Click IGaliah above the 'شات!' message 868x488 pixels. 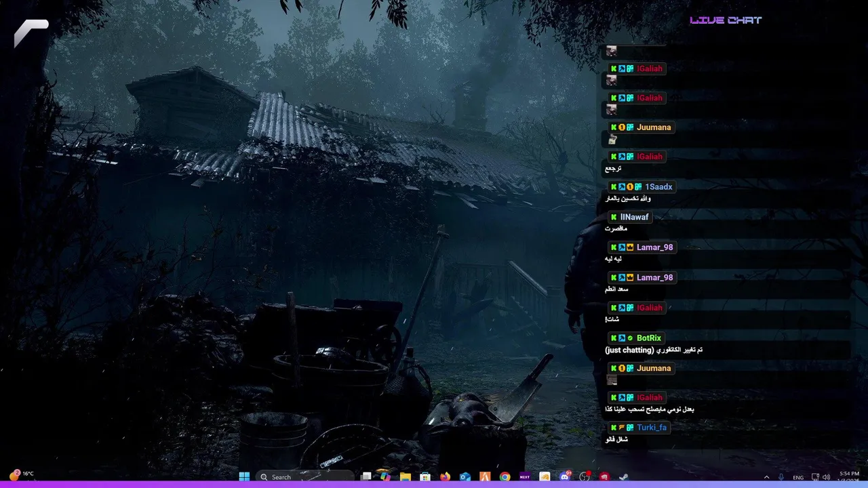pyautogui.click(x=649, y=308)
